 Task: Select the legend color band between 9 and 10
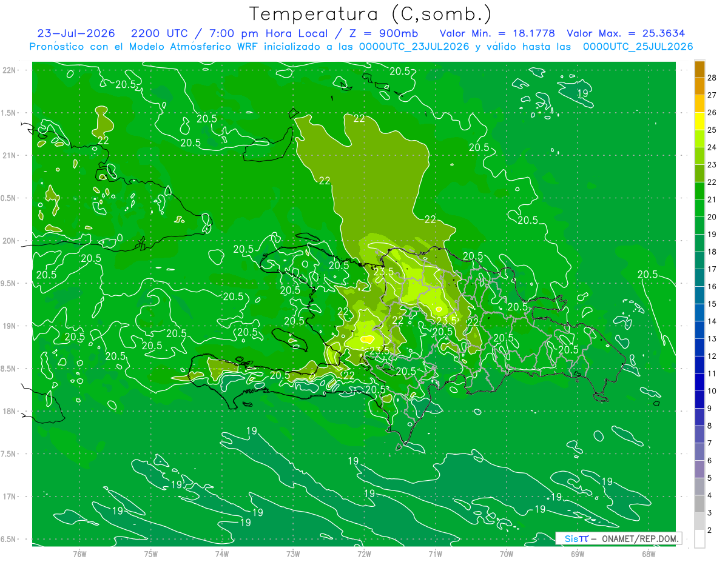pos(699,400)
